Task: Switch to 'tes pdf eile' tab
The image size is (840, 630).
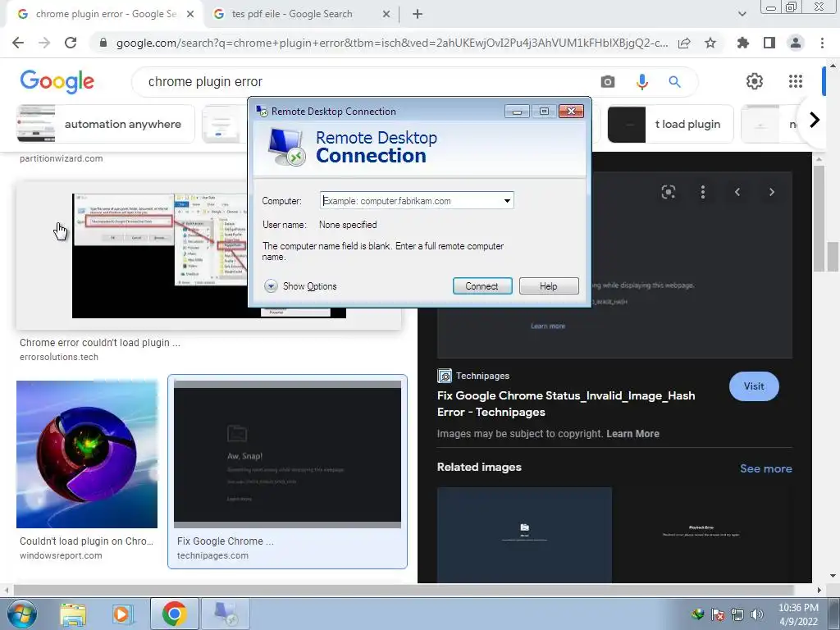Action: [x=293, y=14]
